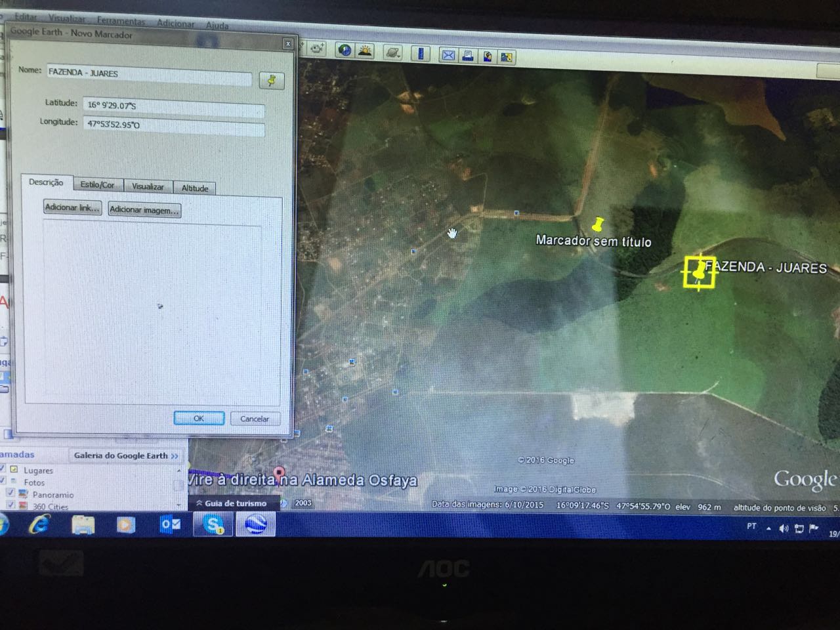Click the yellow pushpin icon button in dialog

(271, 80)
